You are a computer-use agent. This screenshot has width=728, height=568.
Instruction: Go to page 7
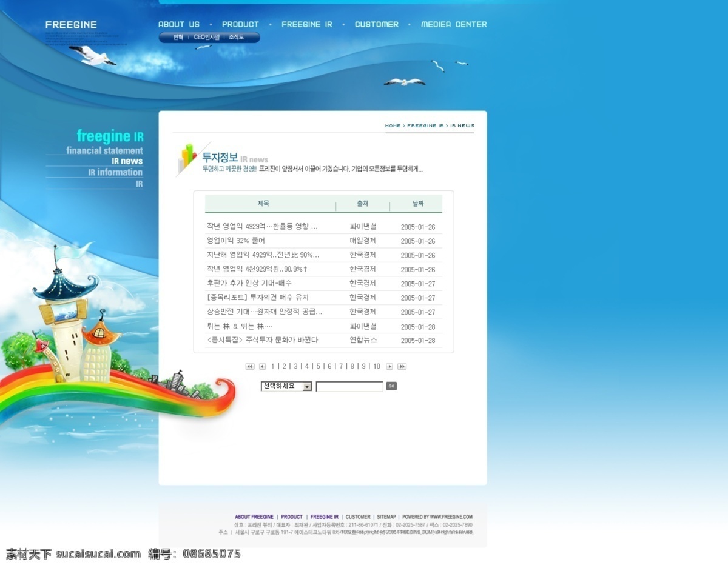coord(341,366)
